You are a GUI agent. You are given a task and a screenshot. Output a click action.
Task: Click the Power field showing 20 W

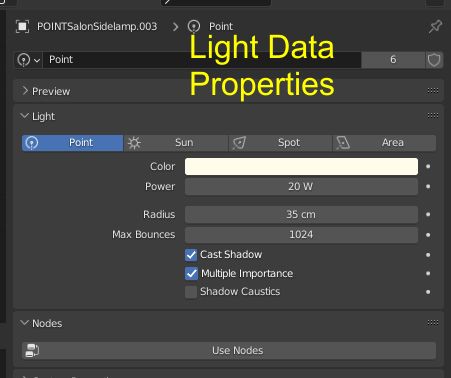301,187
